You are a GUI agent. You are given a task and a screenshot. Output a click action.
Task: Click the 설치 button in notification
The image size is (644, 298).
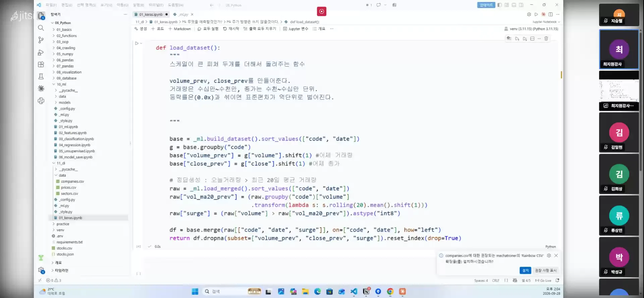coord(525,270)
